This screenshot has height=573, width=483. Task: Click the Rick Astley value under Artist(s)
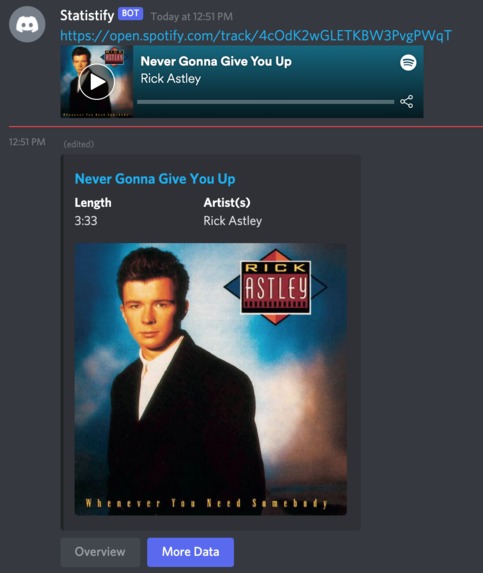pyautogui.click(x=233, y=221)
